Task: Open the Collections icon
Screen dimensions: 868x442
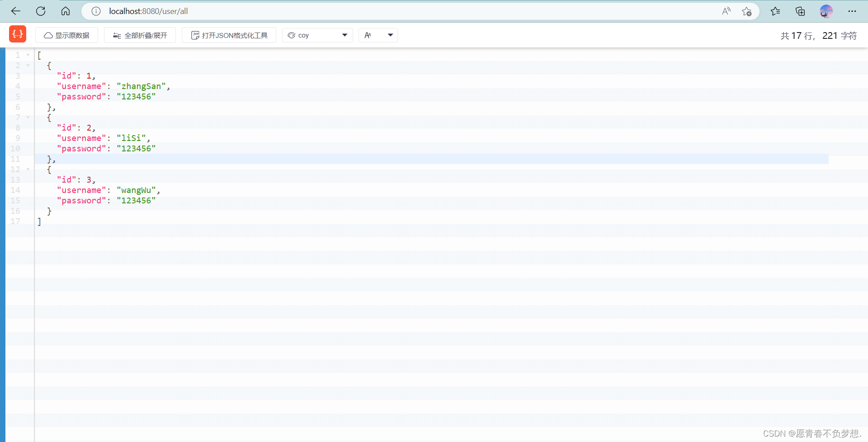Action: coord(800,11)
